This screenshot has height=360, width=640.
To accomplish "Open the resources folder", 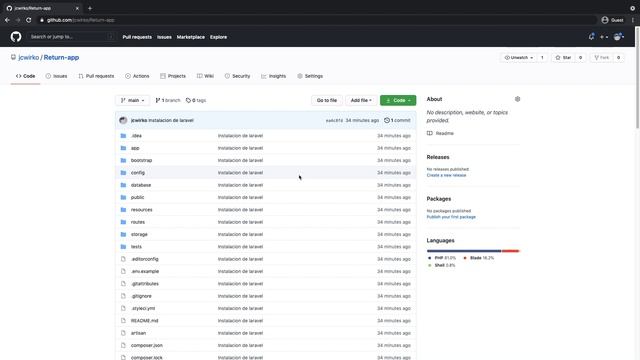I will [x=141, y=210].
